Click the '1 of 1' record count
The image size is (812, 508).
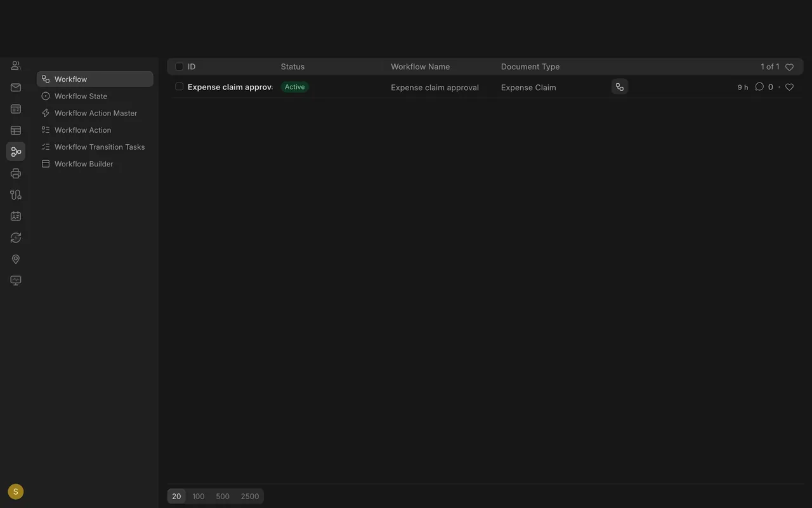point(770,67)
